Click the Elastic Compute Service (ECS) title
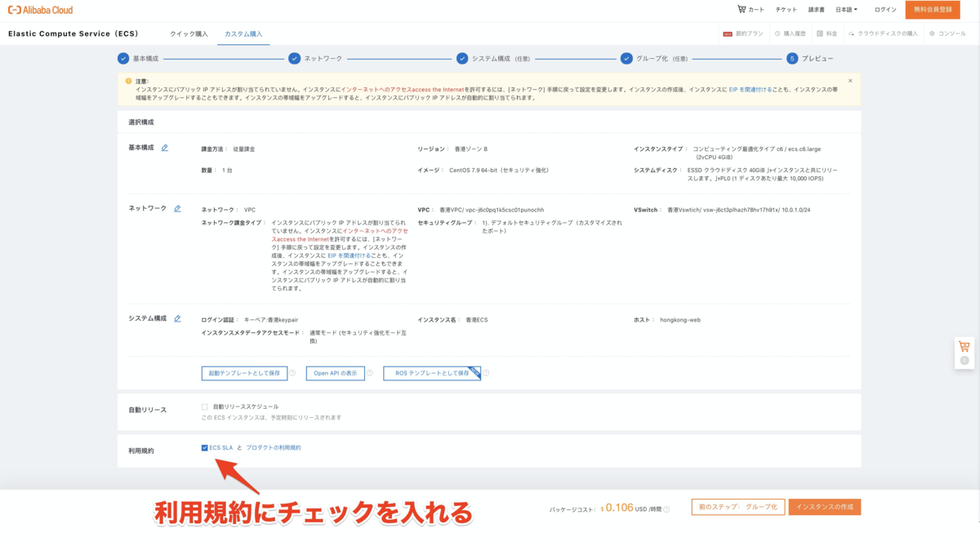Image resolution: width=980 pixels, height=546 pixels. click(x=73, y=34)
